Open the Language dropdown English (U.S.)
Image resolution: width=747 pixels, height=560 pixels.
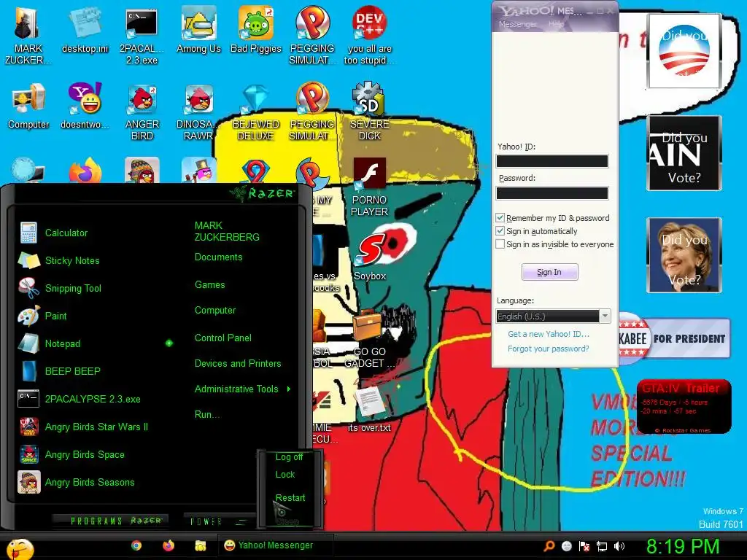554,316
